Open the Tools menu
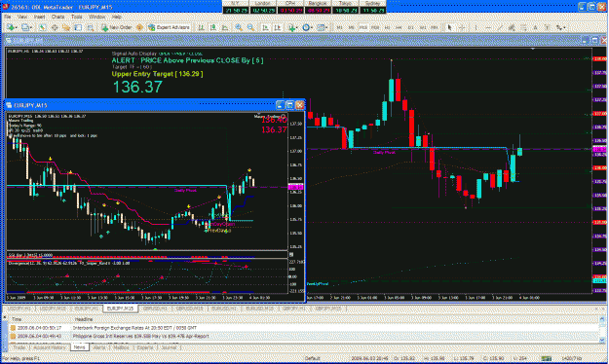The width and height of the screenshot is (609, 364). (x=77, y=17)
